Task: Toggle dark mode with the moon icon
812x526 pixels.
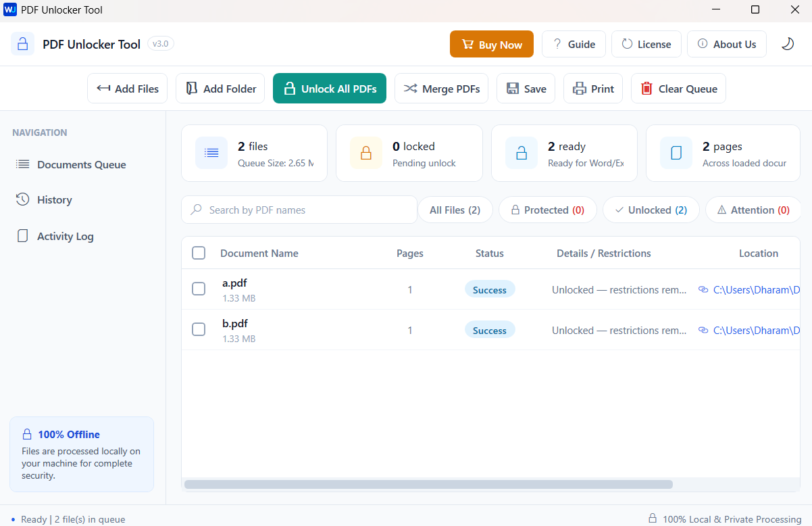Action: [788, 44]
